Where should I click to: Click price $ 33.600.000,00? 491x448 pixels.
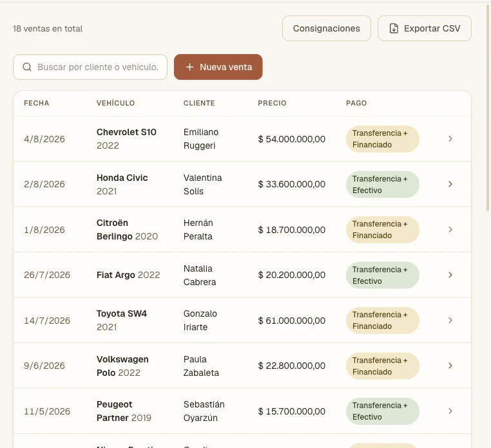(x=291, y=184)
